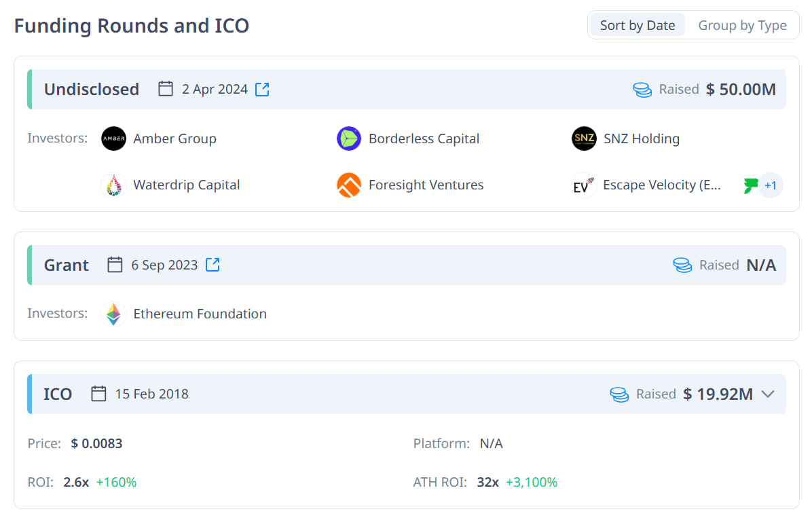
Task: Click the Amber Group logo
Action: click(x=113, y=138)
